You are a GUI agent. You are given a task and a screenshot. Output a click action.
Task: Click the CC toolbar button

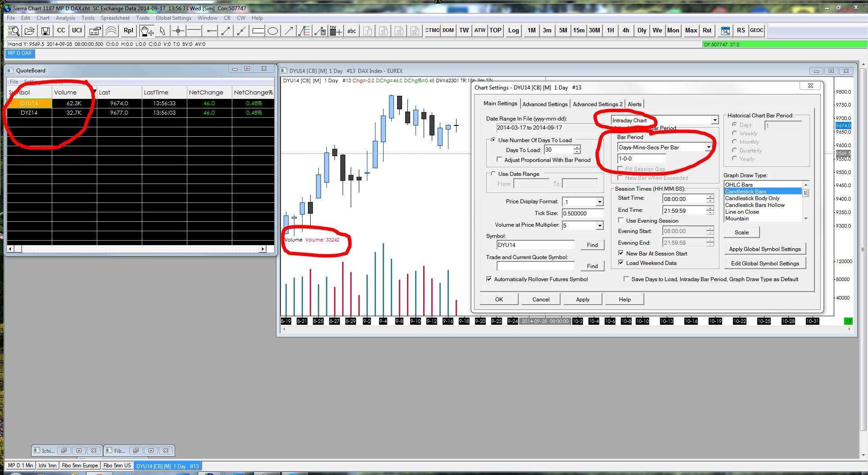(61, 31)
